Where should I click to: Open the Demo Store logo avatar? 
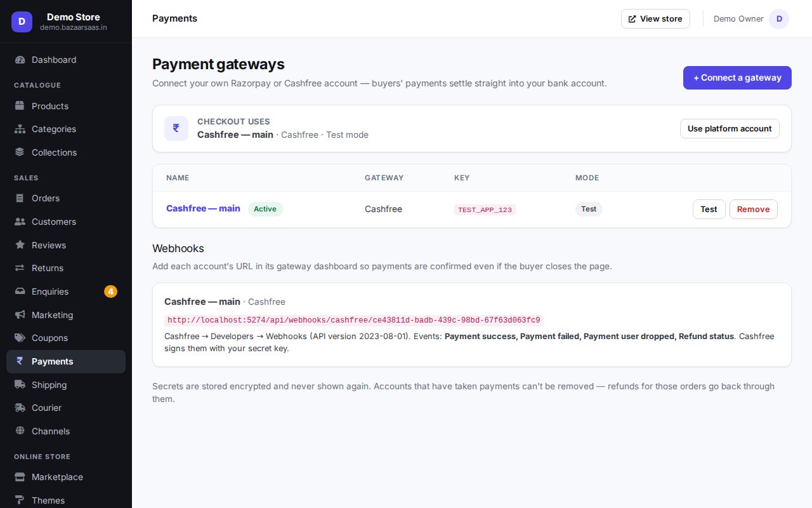[x=22, y=22]
